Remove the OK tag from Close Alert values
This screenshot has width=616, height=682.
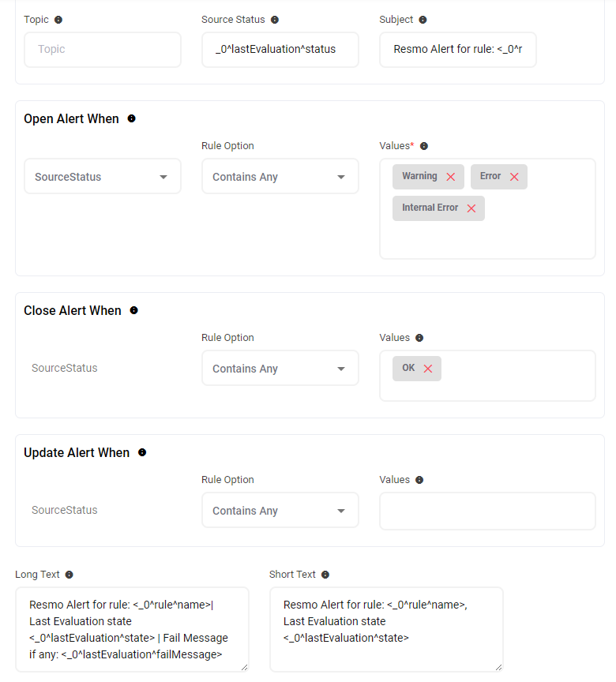tap(428, 369)
